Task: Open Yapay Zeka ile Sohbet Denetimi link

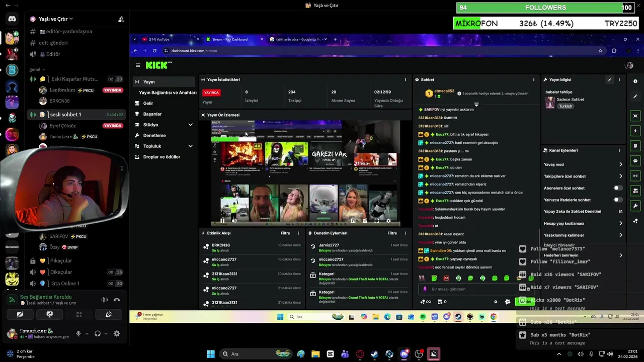Action: click(x=584, y=212)
